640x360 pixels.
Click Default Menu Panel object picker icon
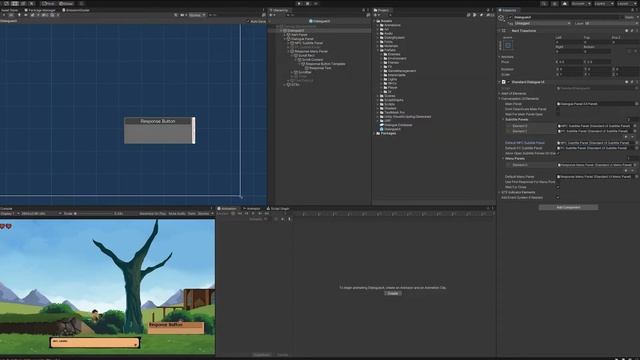(x=636, y=177)
